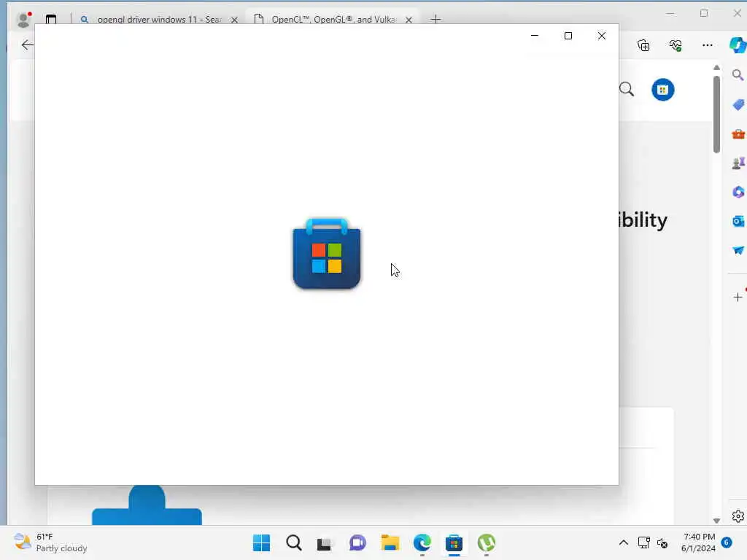Open Task View on the taskbar
Image resolution: width=747 pixels, height=560 pixels.
point(325,543)
